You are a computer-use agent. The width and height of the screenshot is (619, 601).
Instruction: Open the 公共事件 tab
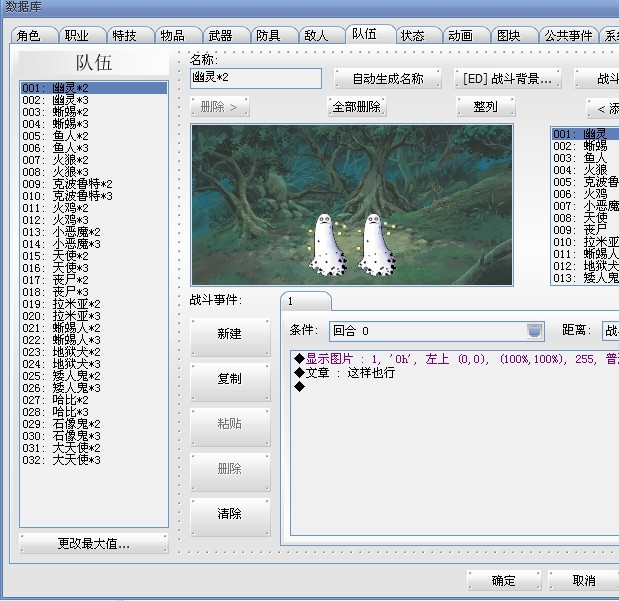pos(568,36)
